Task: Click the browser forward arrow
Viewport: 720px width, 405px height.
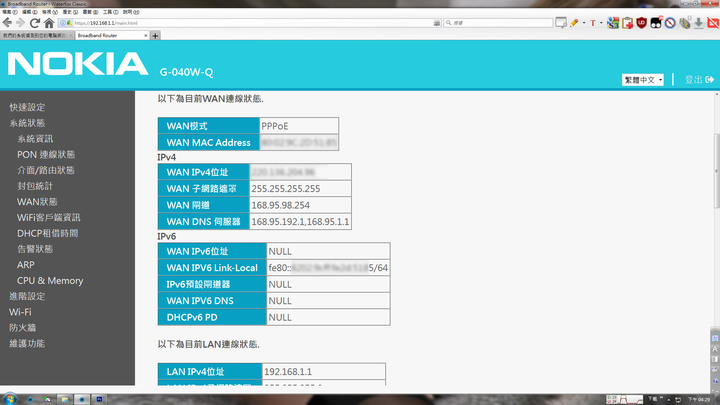Action: [20, 22]
